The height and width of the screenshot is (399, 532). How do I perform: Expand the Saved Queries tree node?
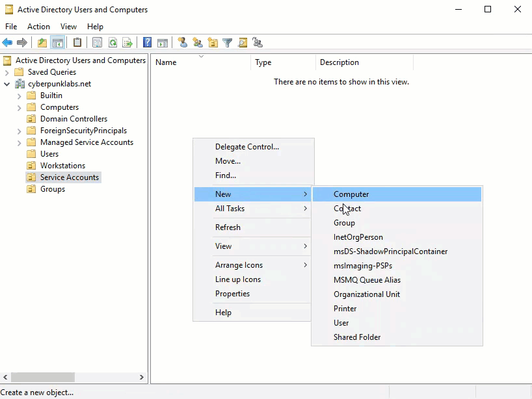click(7, 72)
